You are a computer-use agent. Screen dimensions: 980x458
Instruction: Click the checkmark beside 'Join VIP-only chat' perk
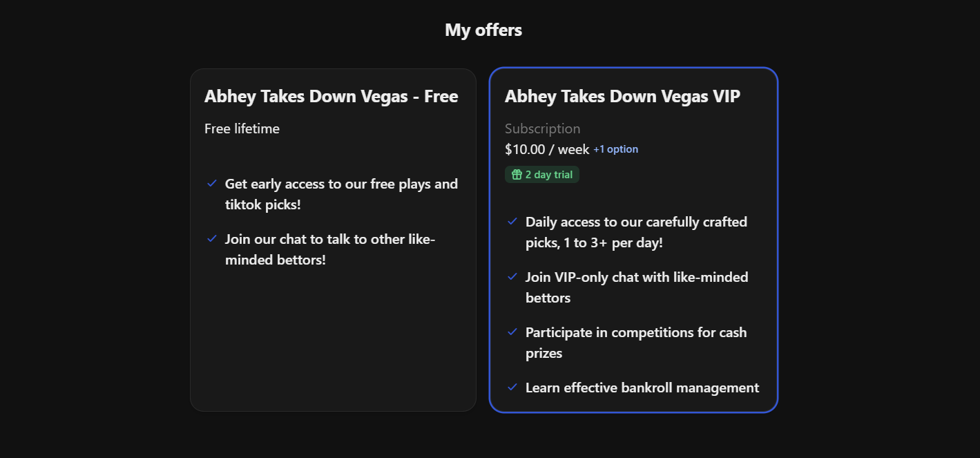[512, 276]
